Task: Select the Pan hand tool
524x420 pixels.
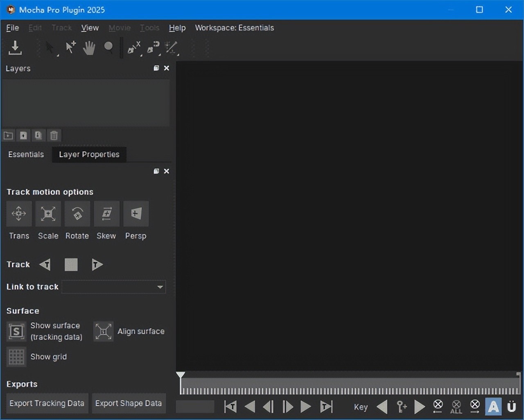Action: tap(89, 48)
